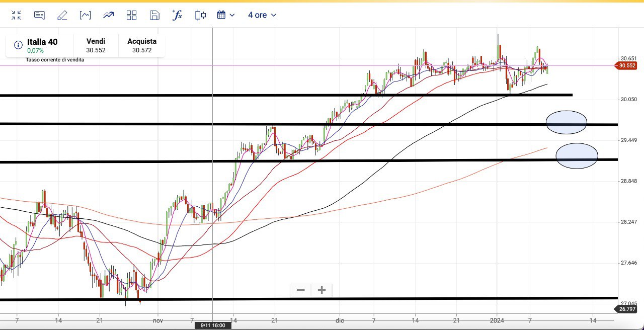The width and height of the screenshot is (644, 330).
Task: Click the bracketed chart-pattern icon
Action: (x=86, y=15)
